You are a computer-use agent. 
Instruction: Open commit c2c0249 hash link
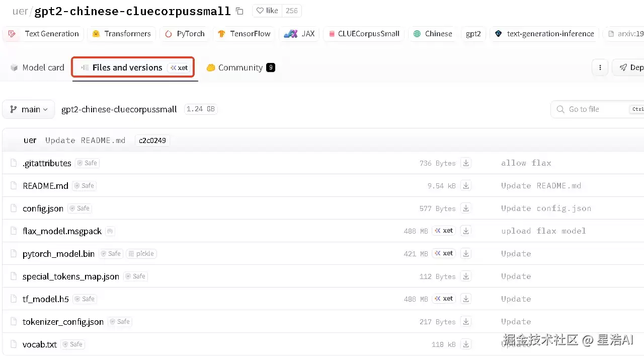click(x=152, y=140)
